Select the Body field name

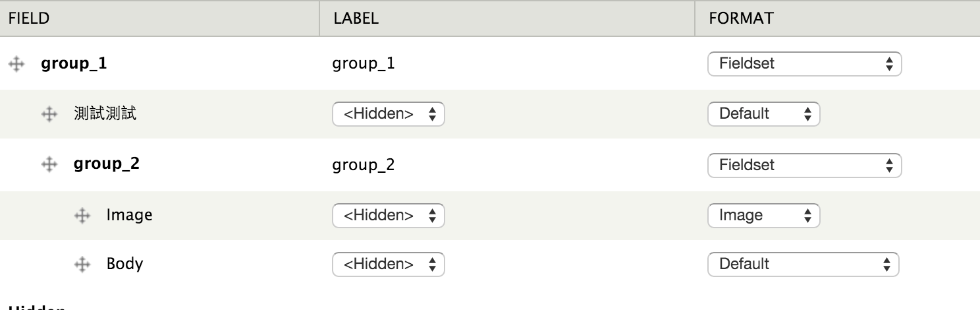pyautogui.click(x=125, y=264)
